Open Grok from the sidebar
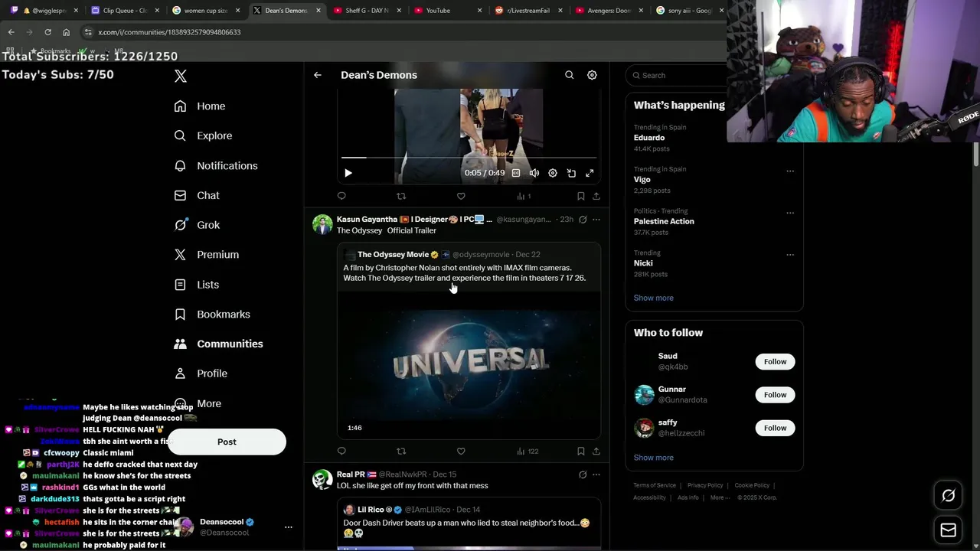 [197, 225]
